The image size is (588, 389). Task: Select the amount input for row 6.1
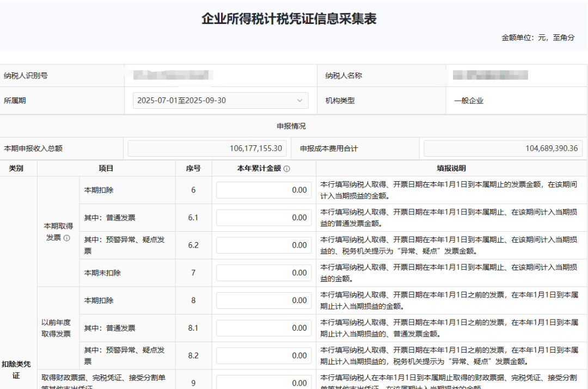(x=264, y=218)
